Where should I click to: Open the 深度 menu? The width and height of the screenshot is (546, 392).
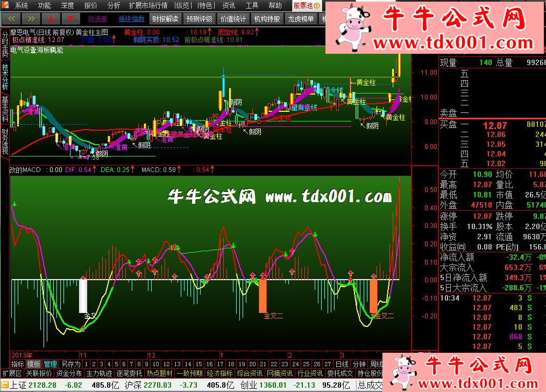67,5
